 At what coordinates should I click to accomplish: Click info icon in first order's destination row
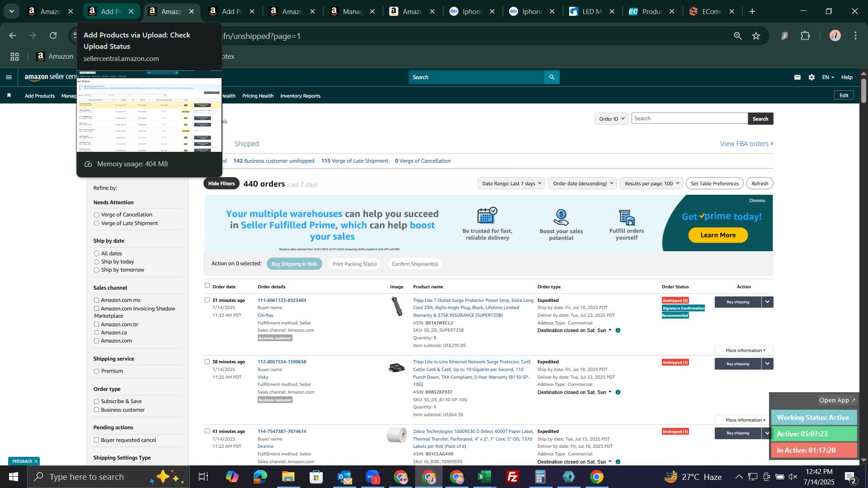pyautogui.click(x=618, y=330)
